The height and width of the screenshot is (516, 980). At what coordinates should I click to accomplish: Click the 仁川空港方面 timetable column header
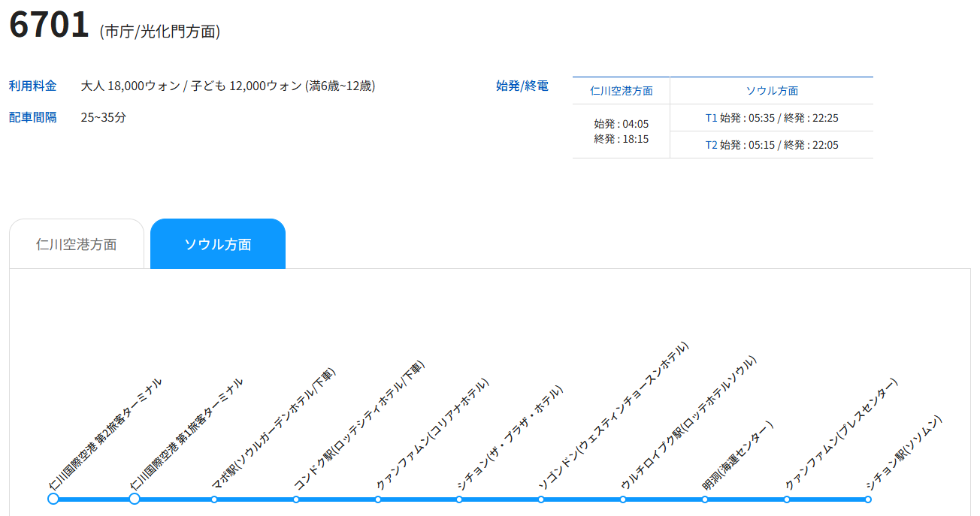pyautogui.click(x=621, y=91)
